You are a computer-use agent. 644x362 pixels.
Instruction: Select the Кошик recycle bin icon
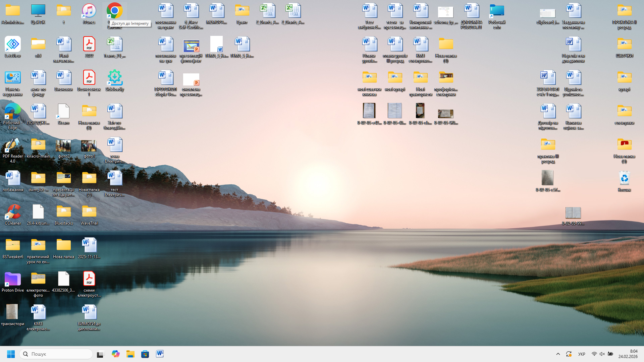[x=624, y=179]
